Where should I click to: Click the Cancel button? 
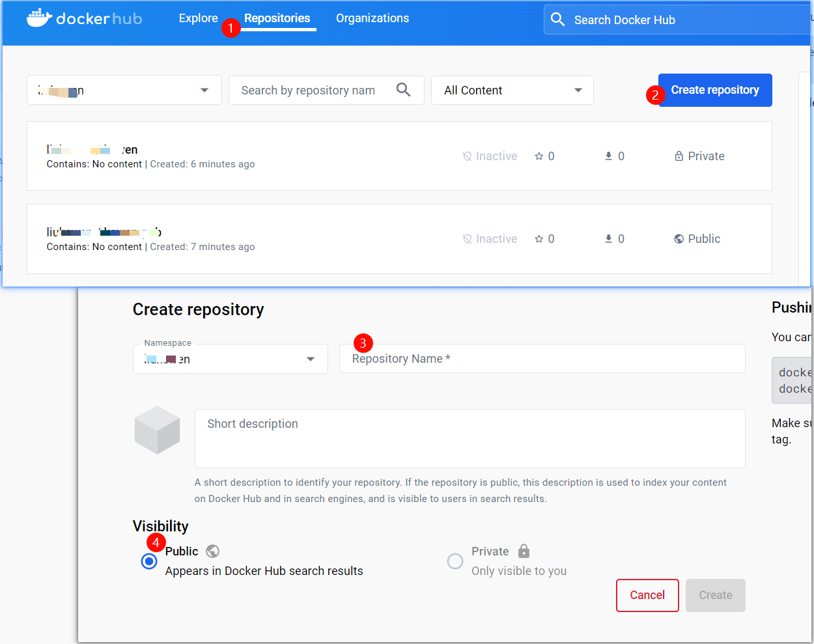pos(647,595)
